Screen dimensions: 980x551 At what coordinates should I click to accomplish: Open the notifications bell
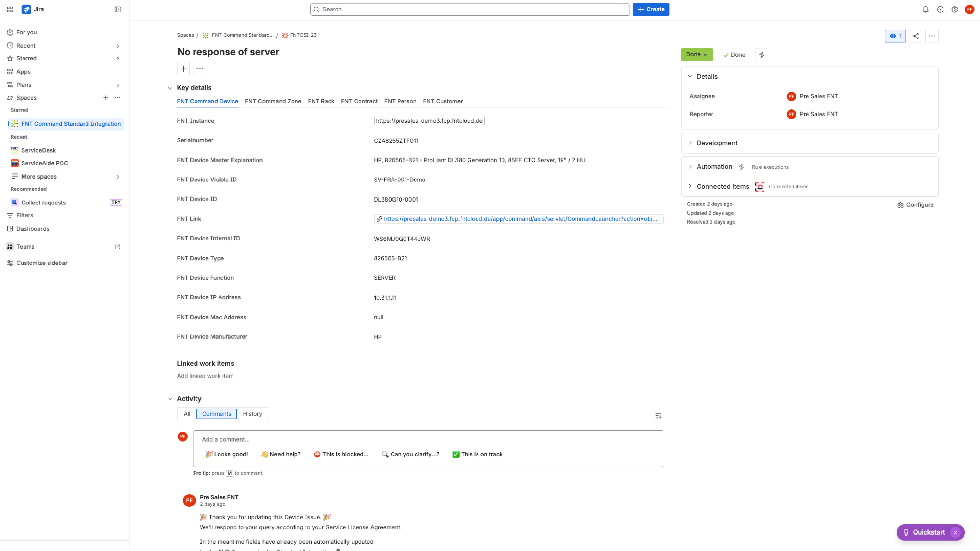pyautogui.click(x=926, y=10)
